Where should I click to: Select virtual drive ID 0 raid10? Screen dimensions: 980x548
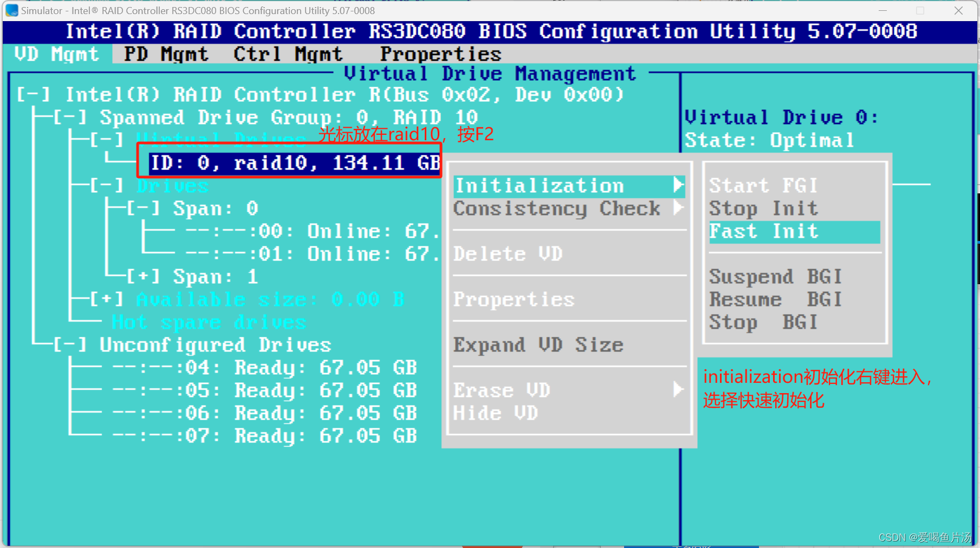click(294, 163)
